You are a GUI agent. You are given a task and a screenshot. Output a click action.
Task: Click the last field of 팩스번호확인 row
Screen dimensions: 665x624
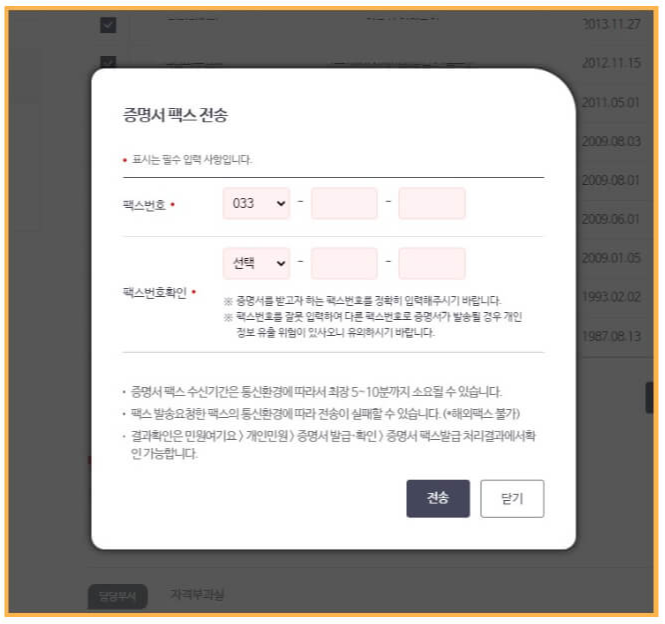[432, 263]
